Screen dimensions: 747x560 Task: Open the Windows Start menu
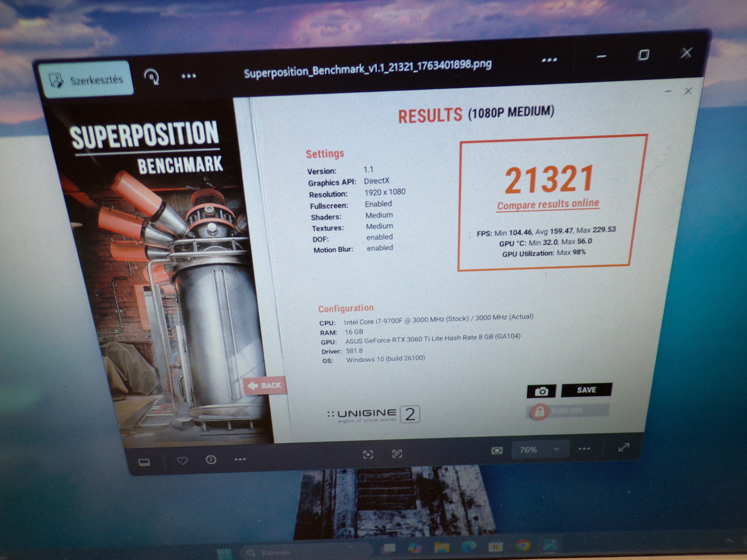(x=224, y=553)
